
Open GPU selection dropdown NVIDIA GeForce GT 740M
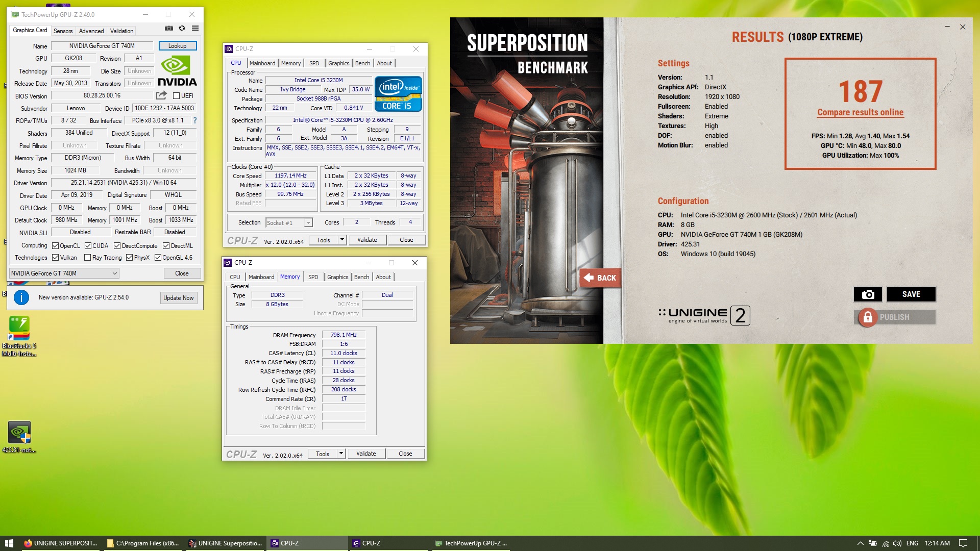(64, 273)
